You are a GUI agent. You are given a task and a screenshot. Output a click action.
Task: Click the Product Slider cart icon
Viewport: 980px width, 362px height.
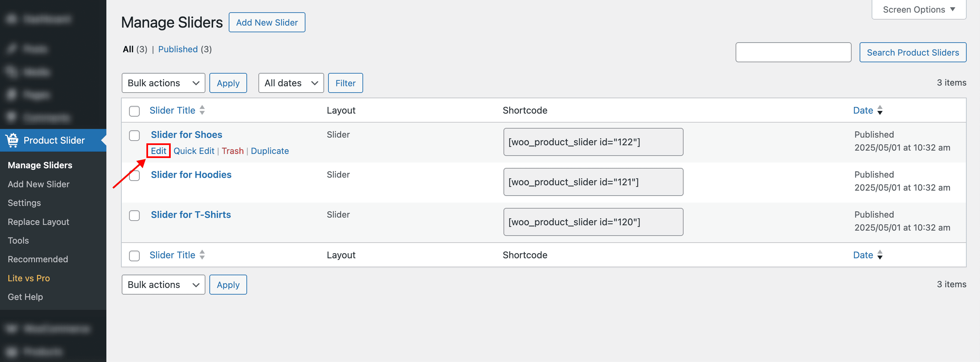(x=12, y=140)
